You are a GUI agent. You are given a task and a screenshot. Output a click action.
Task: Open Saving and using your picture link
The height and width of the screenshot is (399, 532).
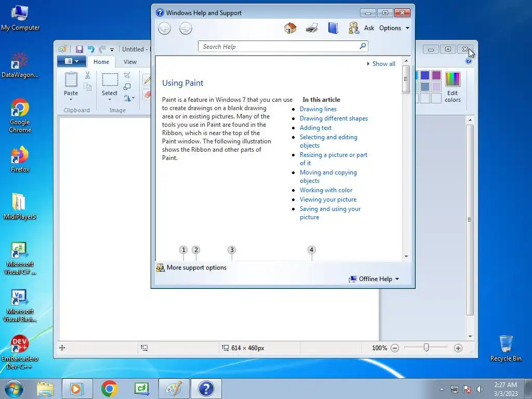tap(330, 213)
